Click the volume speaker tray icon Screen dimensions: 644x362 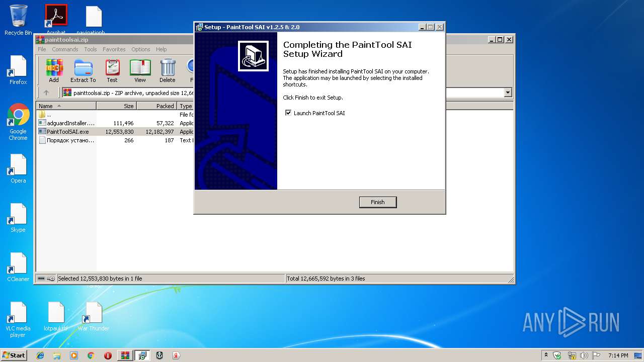[x=584, y=355]
